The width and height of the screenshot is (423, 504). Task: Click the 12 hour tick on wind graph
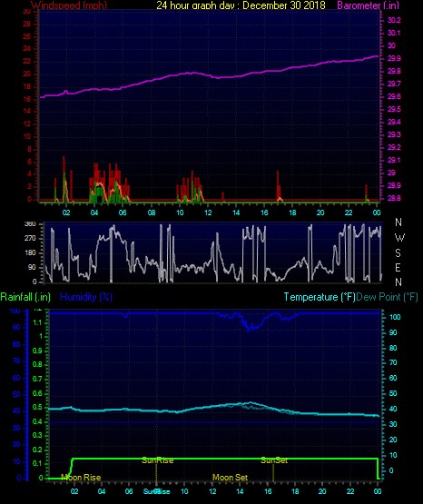[x=208, y=212]
